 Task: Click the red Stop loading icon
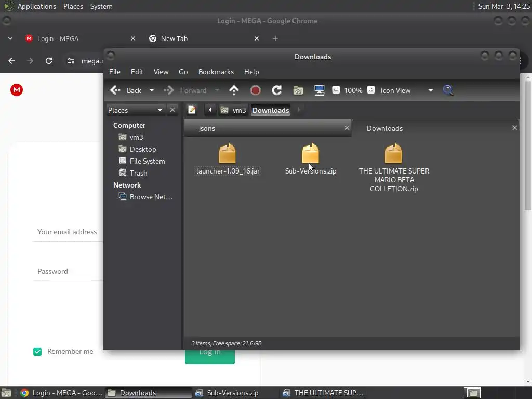[x=255, y=90]
